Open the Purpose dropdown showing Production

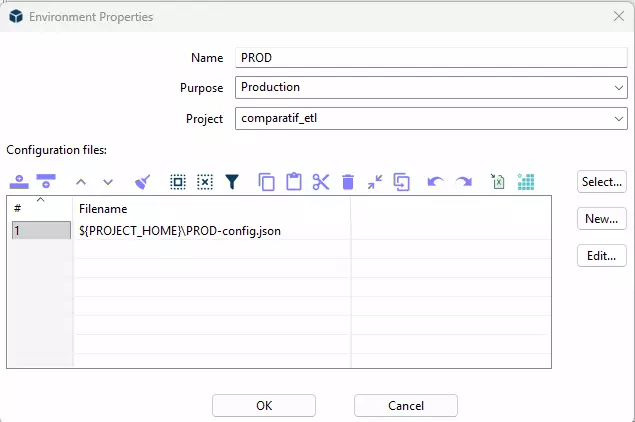(x=431, y=87)
